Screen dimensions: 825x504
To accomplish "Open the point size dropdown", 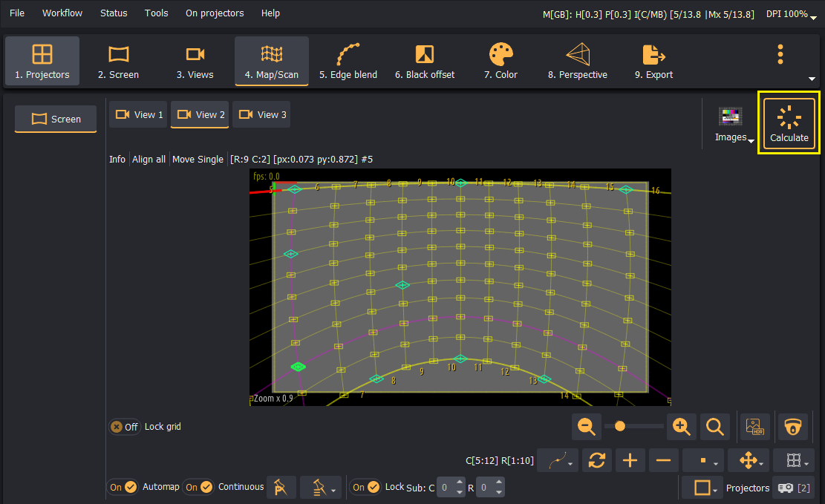I will point(703,460).
